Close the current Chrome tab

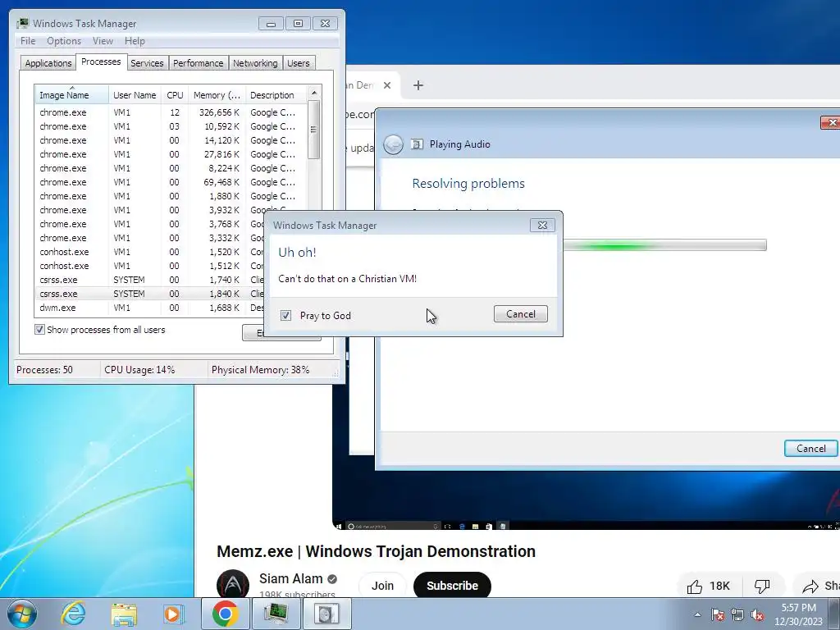point(387,85)
